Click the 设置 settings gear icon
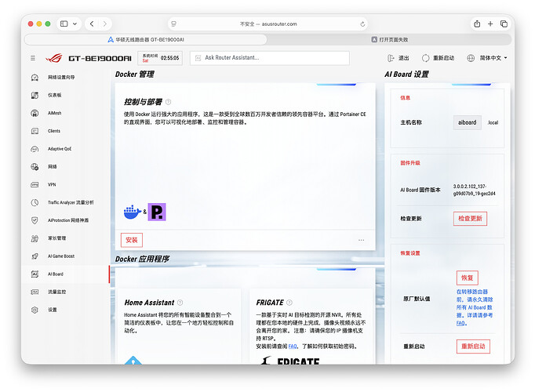This screenshot has height=392, width=535. tap(35, 310)
